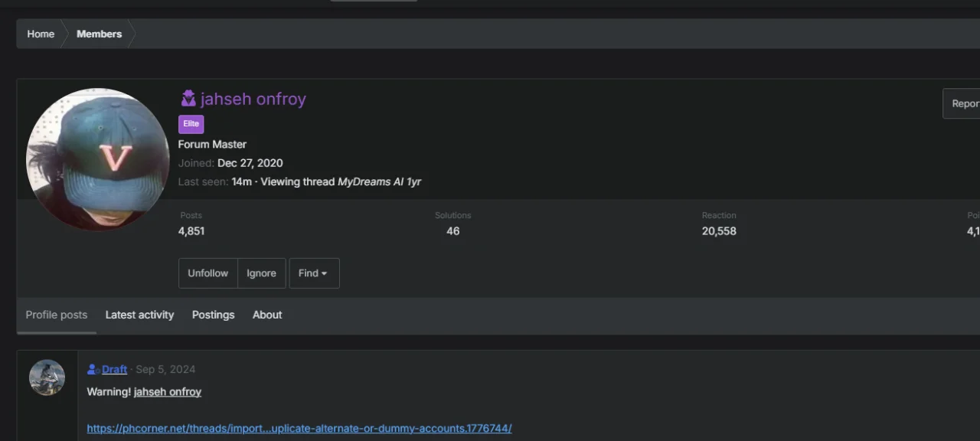Open the phcorner.net threads link
This screenshot has width=980, height=441.
pos(299,428)
